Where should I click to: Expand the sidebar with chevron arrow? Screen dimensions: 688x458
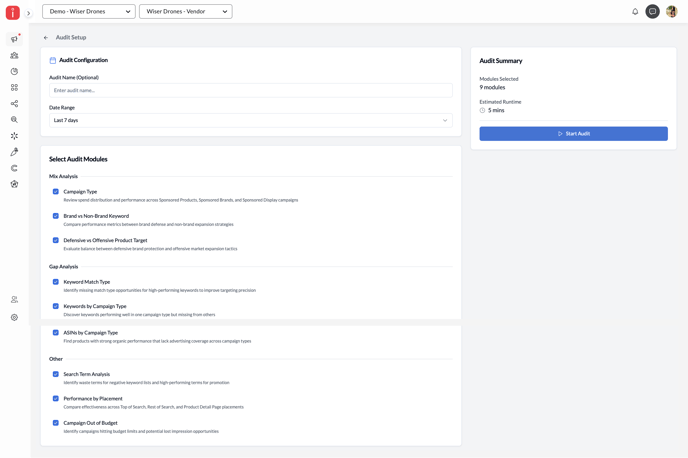click(x=28, y=13)
